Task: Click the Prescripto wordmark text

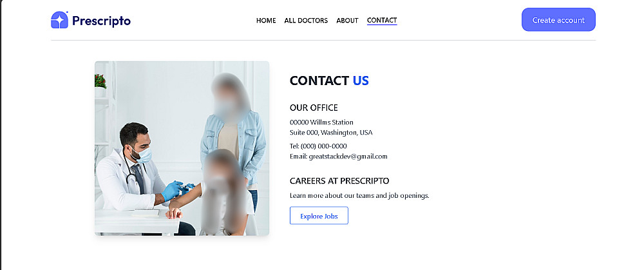Action: pos(102,21)
